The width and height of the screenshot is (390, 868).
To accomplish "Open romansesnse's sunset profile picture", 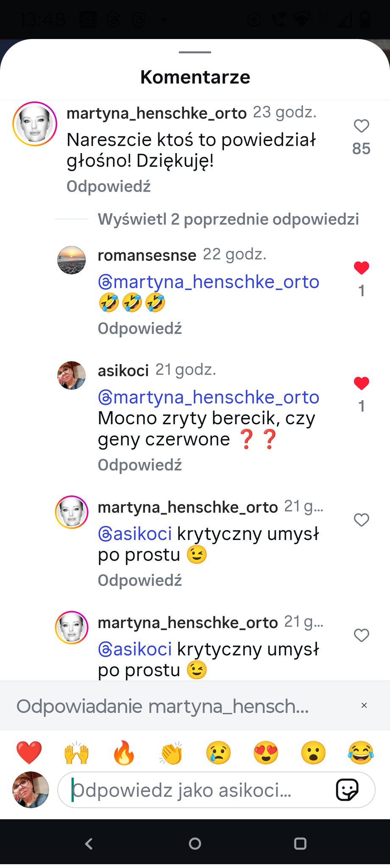I will pyautogui.click(x=71, y=260).
